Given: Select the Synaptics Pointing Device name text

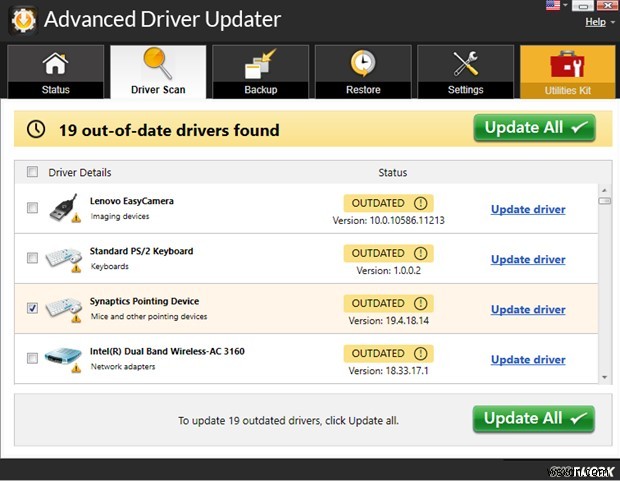Looking at the screenshot, I should [x=144, y=301].
